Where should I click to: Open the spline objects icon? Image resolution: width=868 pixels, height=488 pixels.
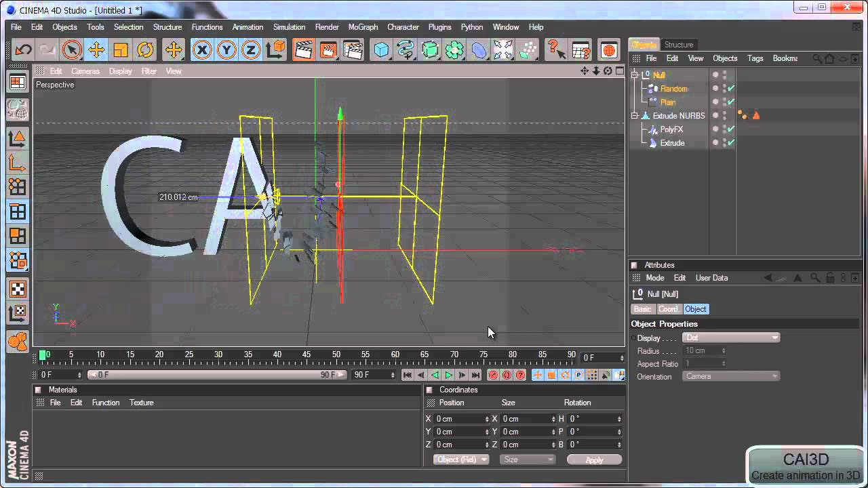pyautogui.click(x=406, y=50)
